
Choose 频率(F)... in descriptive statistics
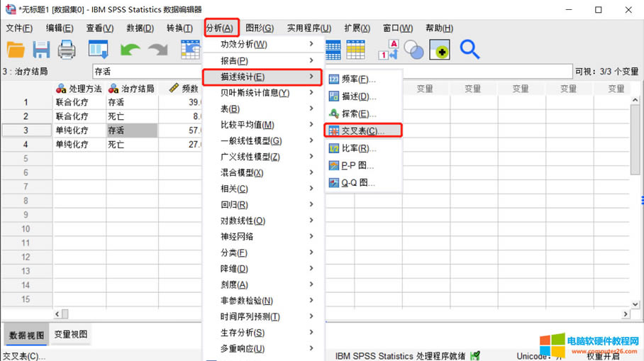click(358, 79)
